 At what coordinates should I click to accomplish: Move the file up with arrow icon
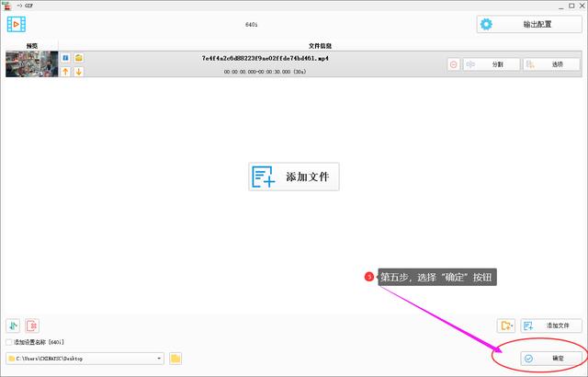66,72
